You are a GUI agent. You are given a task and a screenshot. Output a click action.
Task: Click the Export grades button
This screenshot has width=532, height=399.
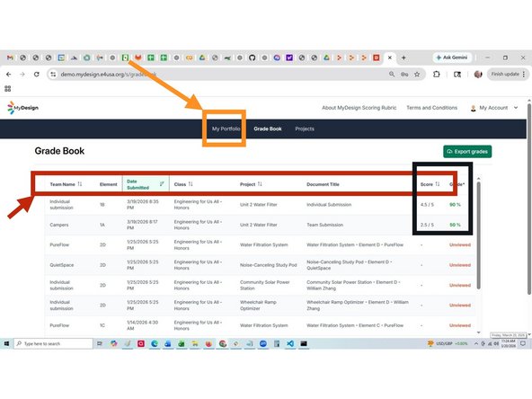point(467,152)
